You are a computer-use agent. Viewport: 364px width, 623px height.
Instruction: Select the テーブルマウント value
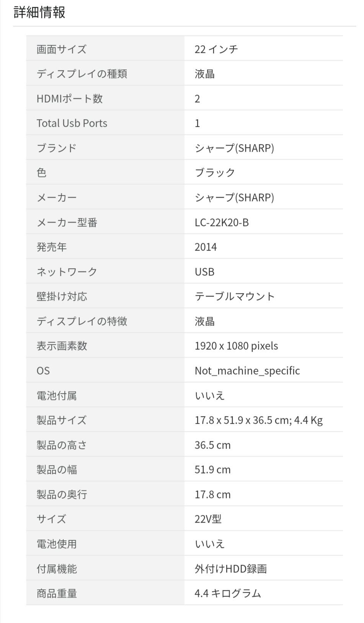coord(235,296)
